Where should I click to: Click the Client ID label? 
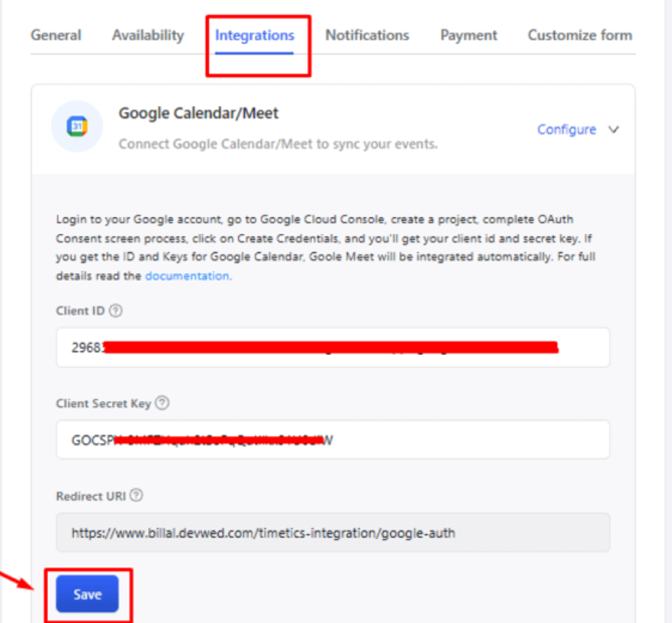pos(80,310)
